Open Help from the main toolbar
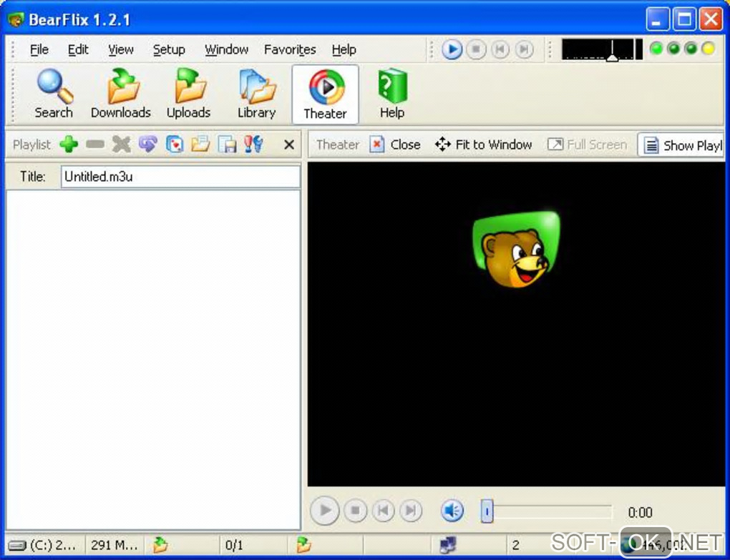 [392, 94]
